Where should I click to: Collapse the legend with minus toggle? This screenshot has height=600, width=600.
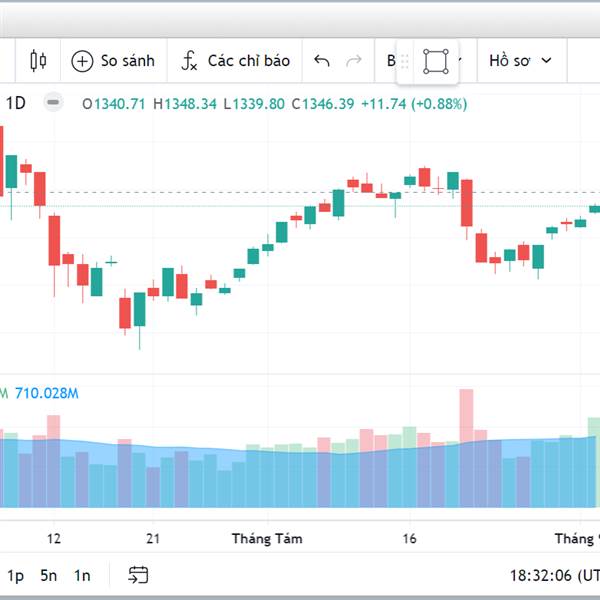coord(53,103)
